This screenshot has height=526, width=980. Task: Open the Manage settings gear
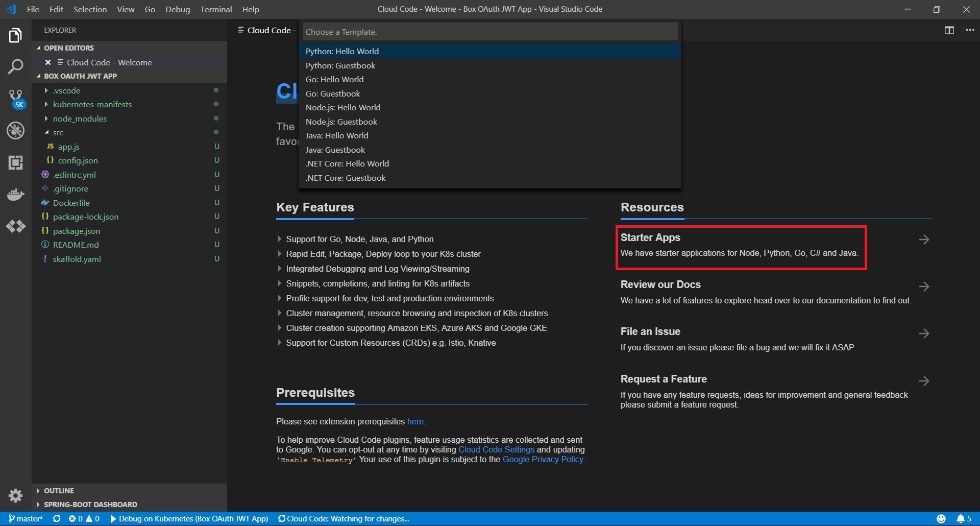coord(15,495)
